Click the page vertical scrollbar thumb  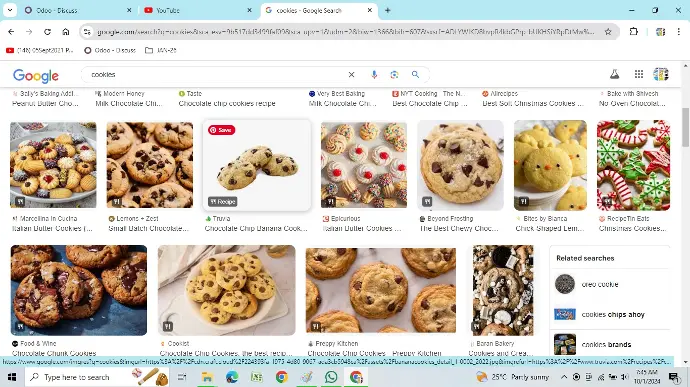coord(686,128)
